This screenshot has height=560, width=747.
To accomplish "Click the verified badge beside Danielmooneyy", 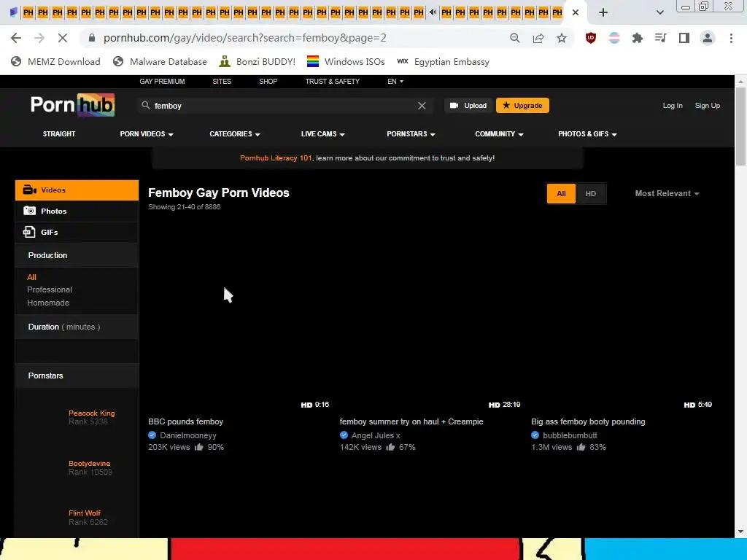I will click(x=152, y=435).
